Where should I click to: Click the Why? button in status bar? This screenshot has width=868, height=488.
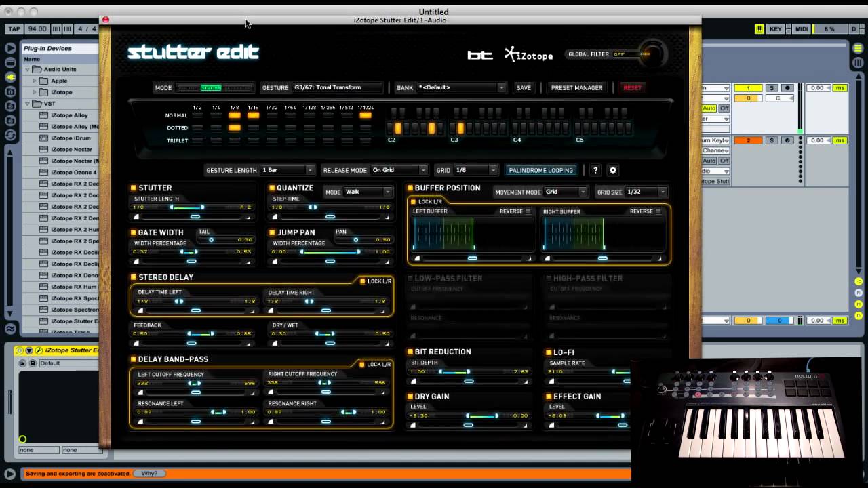[x=149, y=474]
